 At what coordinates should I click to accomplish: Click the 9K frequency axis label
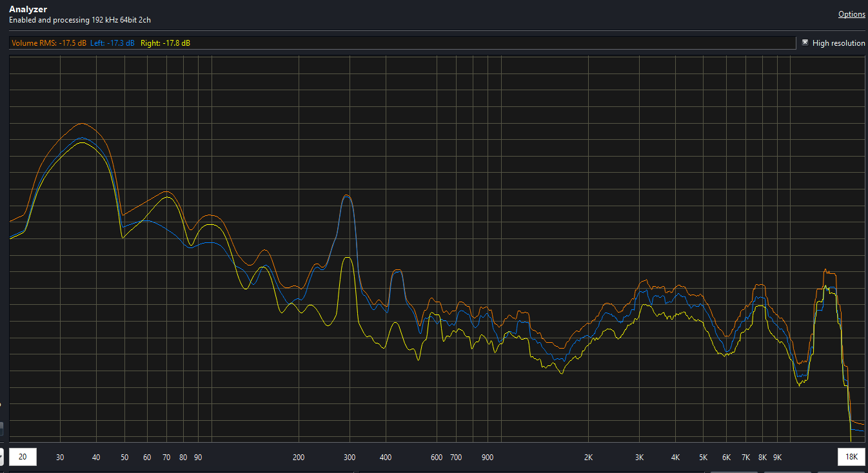(x=777, y=458)
